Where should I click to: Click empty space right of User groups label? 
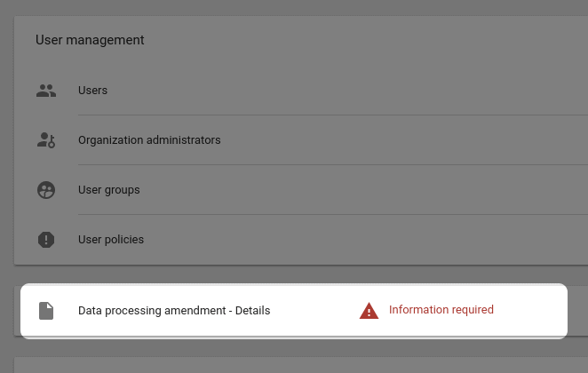tap(364, 190)
